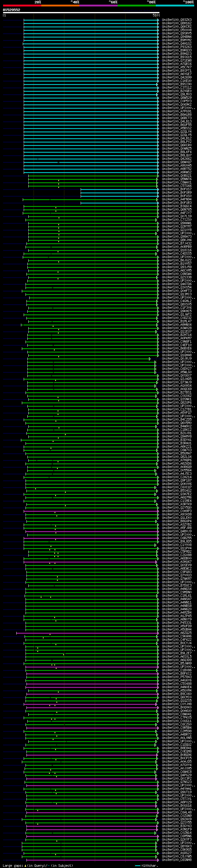This screenshot has height=868, width=197.
Task: Click text UniRef100_B3QGC4
Action: pyautogui.click(x=177, y=206)
